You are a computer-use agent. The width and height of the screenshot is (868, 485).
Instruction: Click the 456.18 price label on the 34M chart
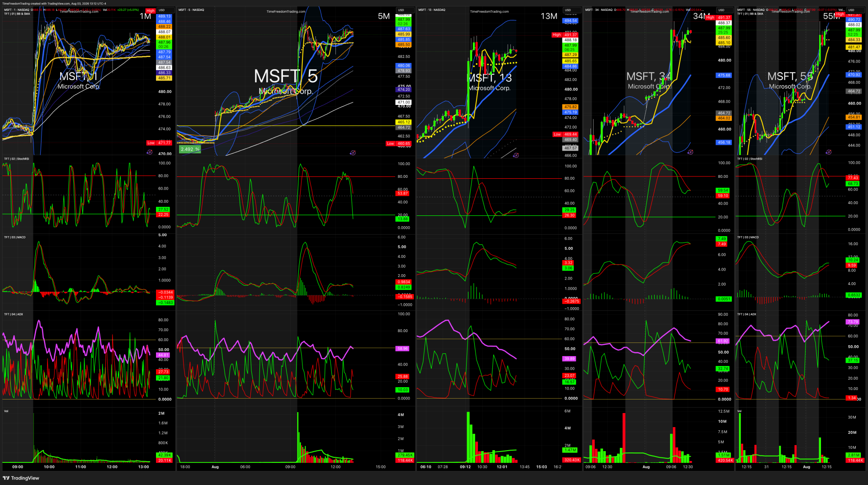coord(724,143)
